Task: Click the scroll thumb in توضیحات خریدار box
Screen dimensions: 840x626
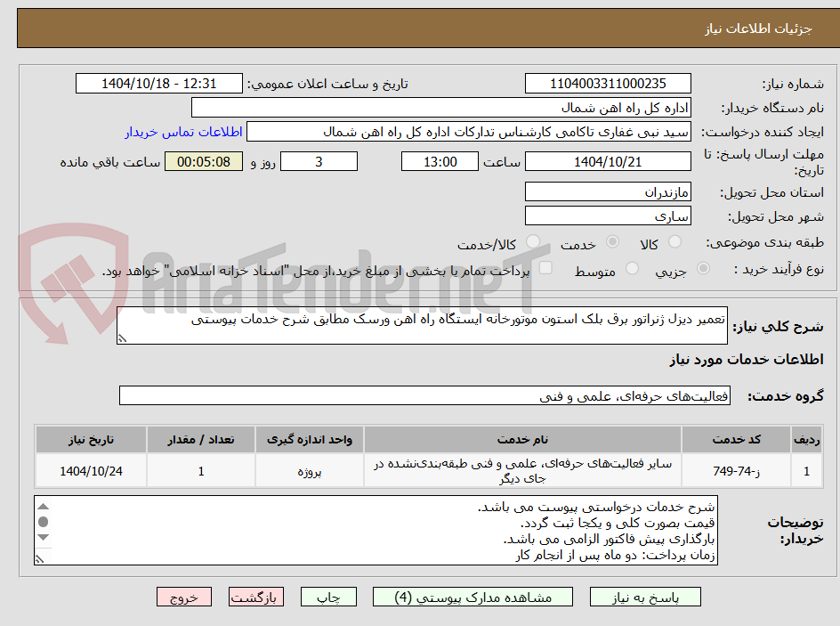Action: coord(44,522)
